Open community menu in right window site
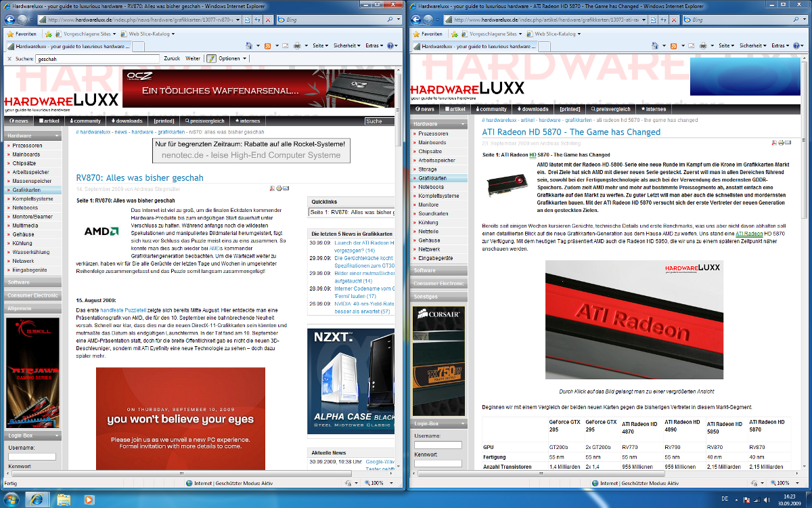This screenshot has width=812, height=508. pos(491,109)
